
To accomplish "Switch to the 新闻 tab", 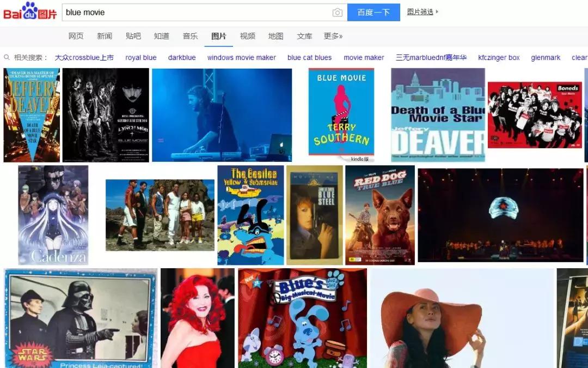I will point(104,36).
